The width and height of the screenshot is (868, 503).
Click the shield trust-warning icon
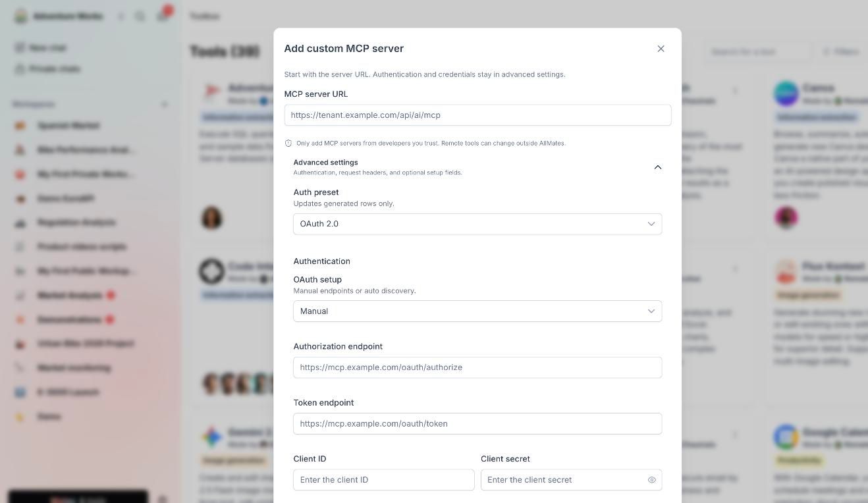(x=288, y=143)
